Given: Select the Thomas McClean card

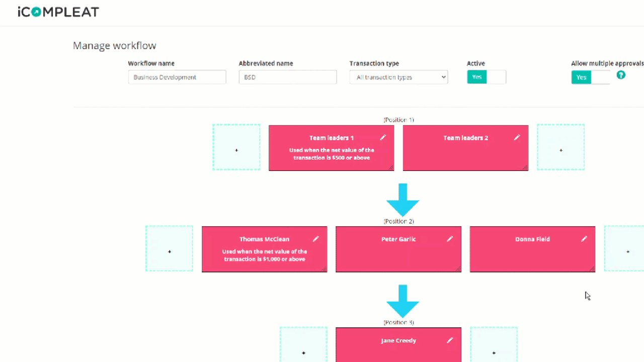Looking at the screenshot, I should (x=265, y=249).
